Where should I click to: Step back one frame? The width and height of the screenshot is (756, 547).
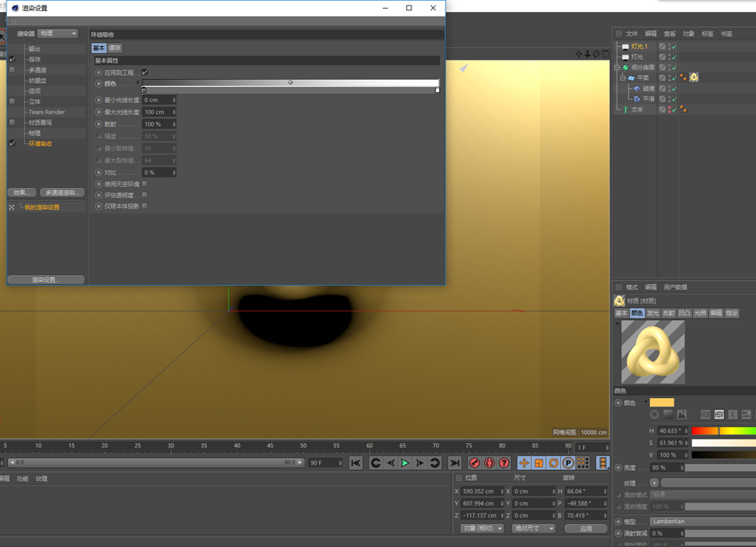[391, 463]
